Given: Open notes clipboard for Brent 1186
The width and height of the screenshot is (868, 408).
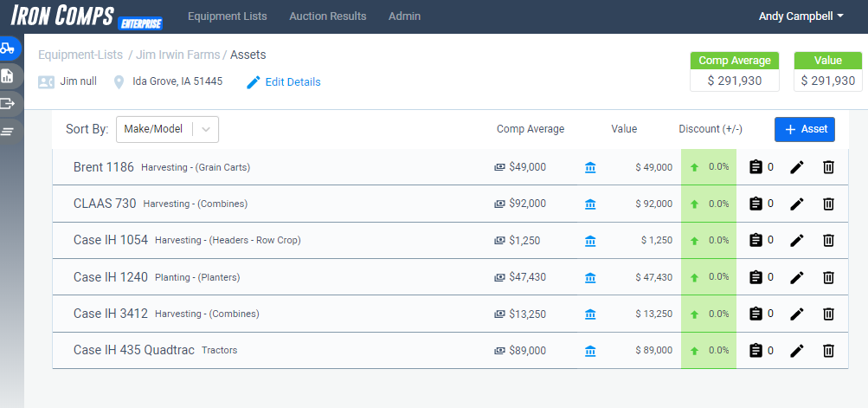Looking at the screenshot, I should click(755, 167).
